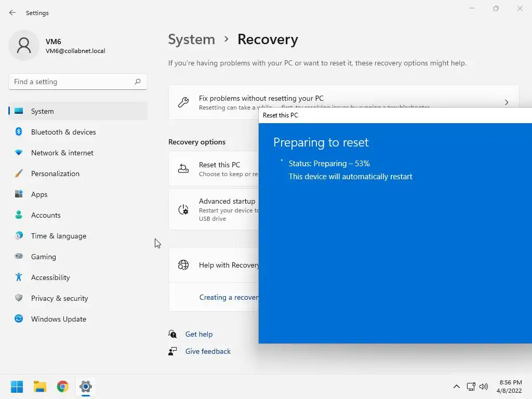Click the Preparing to reset heading
This screenshot has height=399, width=532.
pos(321,142)
